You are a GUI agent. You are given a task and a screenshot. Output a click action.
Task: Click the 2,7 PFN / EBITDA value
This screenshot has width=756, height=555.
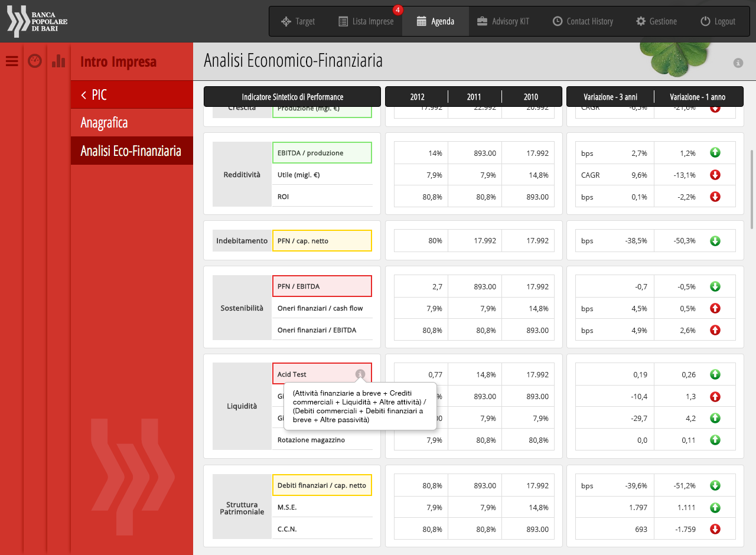pos(437,286)
